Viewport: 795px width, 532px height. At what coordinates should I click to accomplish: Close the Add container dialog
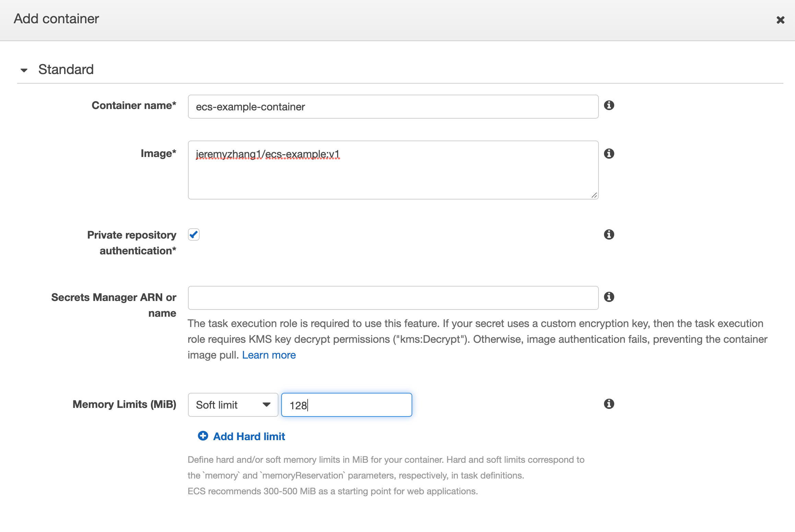(780, 20)
